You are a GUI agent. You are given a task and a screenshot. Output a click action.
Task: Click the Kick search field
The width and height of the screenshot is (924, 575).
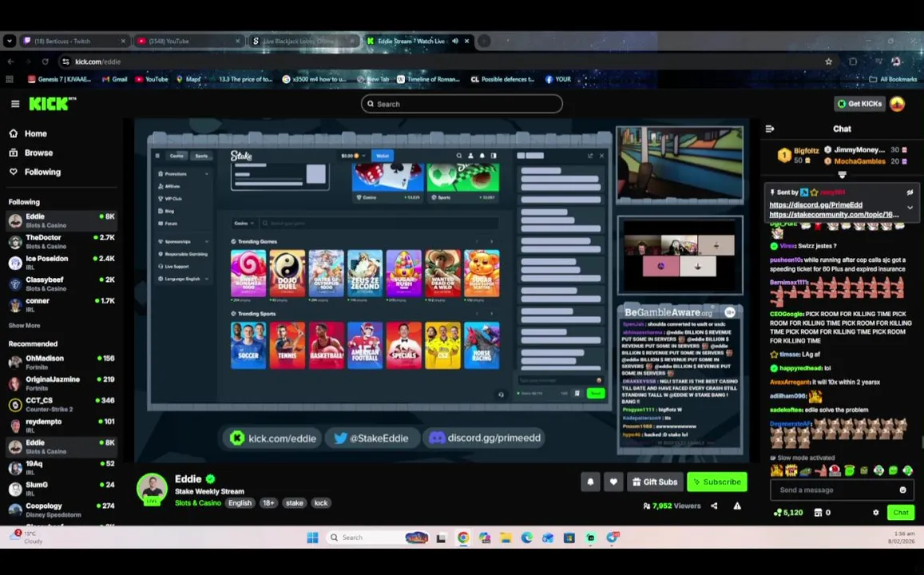[x=462, y=104]
